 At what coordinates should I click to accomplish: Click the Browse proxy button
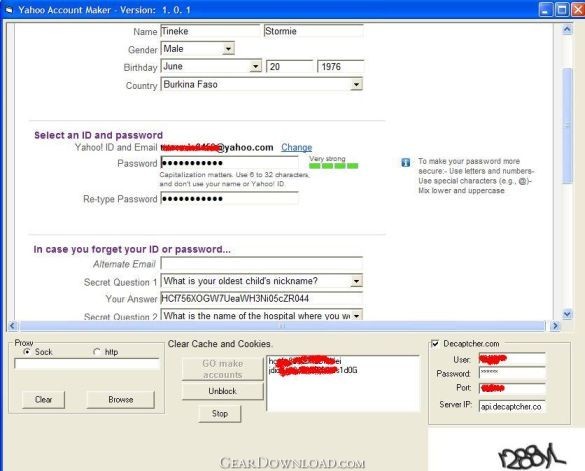[x=121, y=399]
